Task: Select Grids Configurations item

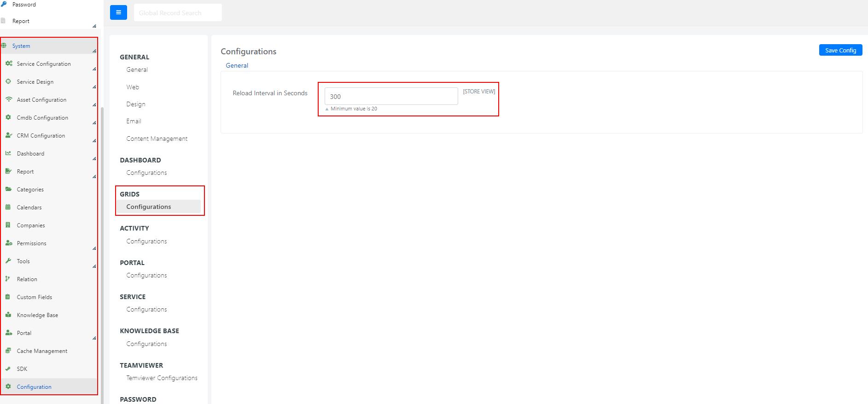Action: pyautogui.click(x=158, y=207)
